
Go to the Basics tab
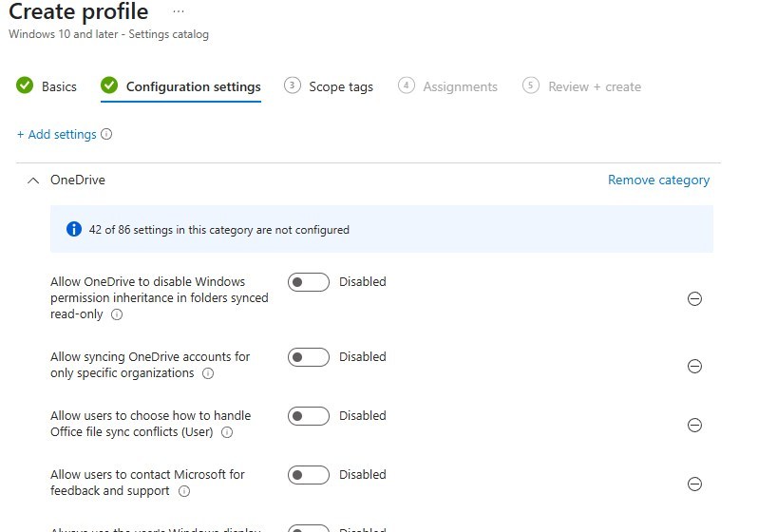59,86
